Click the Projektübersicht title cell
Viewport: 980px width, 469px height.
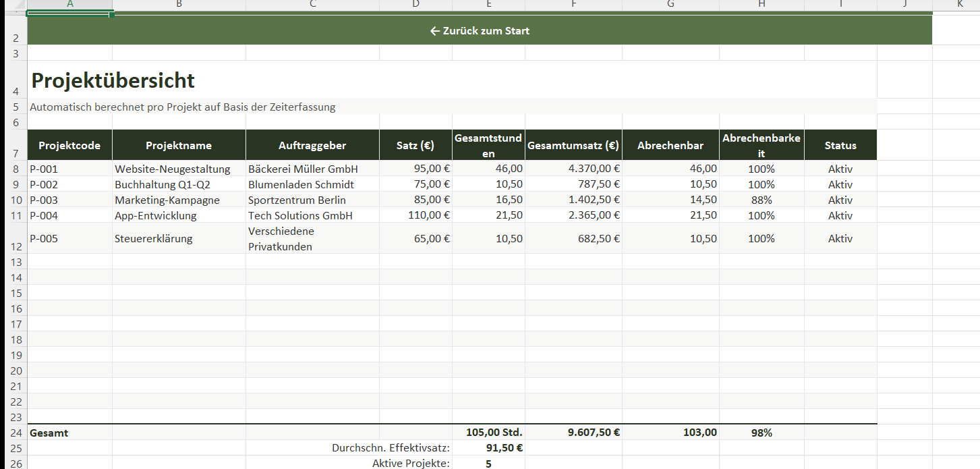pos(113,81)
